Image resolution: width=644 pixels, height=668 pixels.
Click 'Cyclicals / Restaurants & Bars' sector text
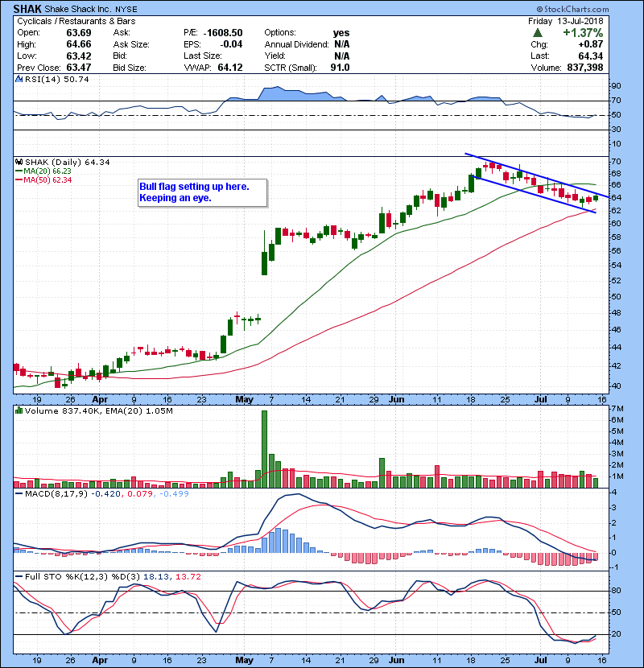(76, 21)
